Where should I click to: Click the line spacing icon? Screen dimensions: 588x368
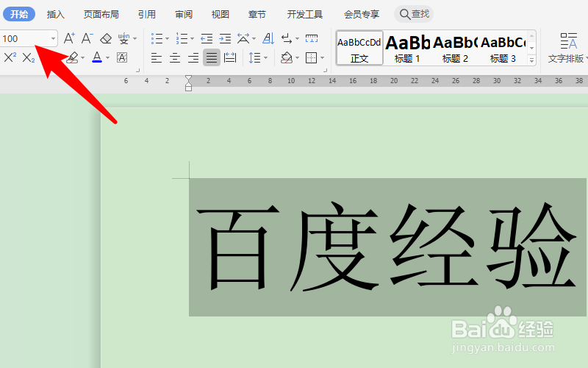coord(254,57)
